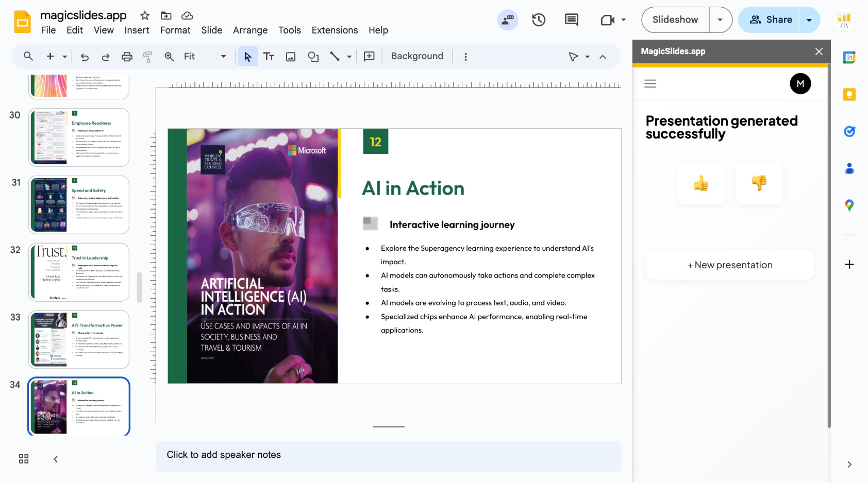868x483 pixels.
Task: Open the Extensions menu
Action: (334, 30)
